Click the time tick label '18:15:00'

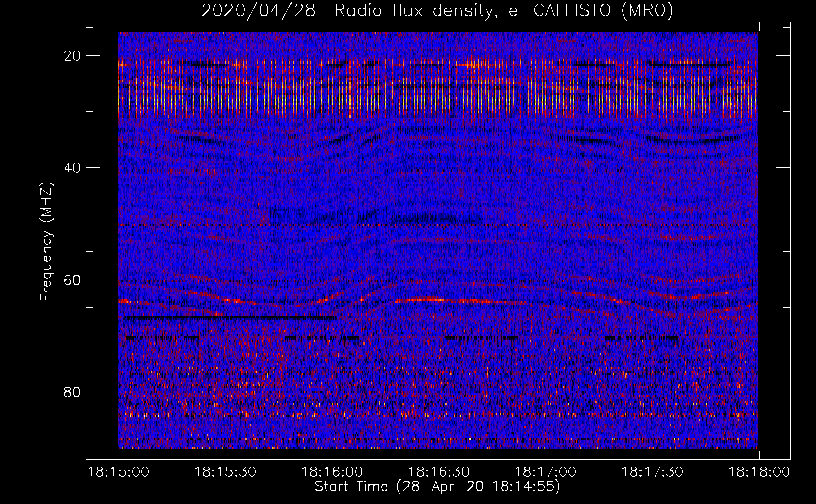119,472
